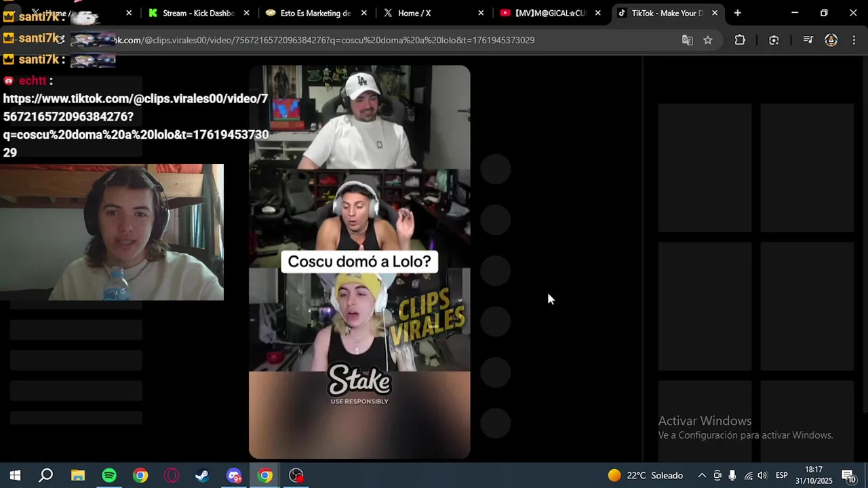Close the Stream - Kick Dashboard tab
Screen dimensions: 868x488
tap(246, 13)
